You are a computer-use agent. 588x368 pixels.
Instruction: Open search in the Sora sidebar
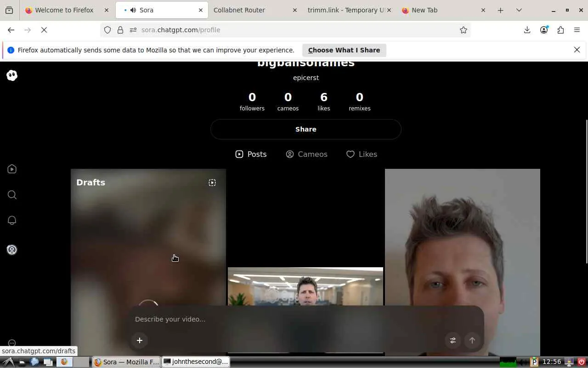pos(12,195)
